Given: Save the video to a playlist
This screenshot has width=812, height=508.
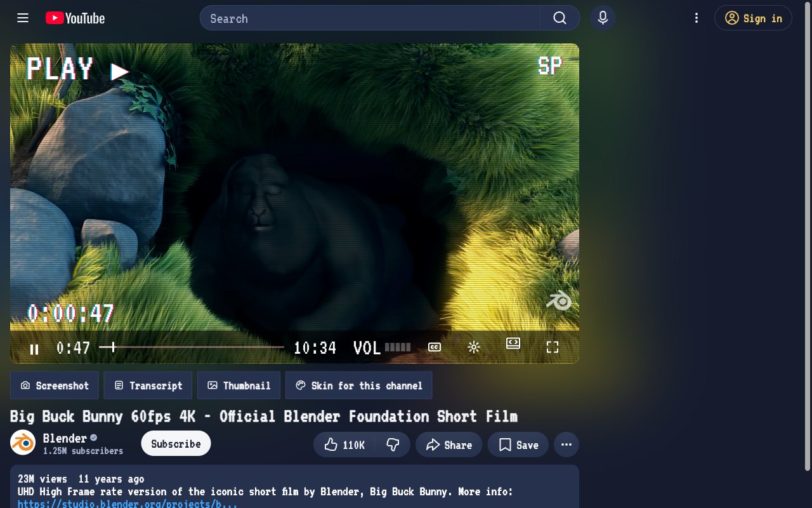Looking at the screenshot, I should 518,444.
